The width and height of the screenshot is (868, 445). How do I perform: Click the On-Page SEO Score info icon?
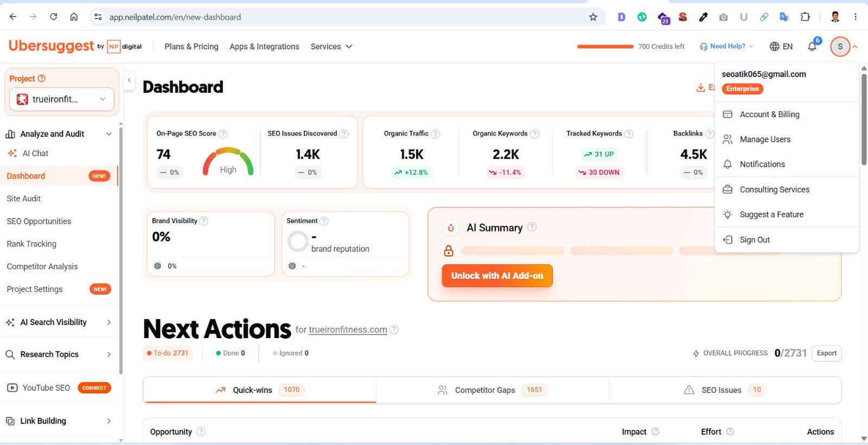[223, 133]
